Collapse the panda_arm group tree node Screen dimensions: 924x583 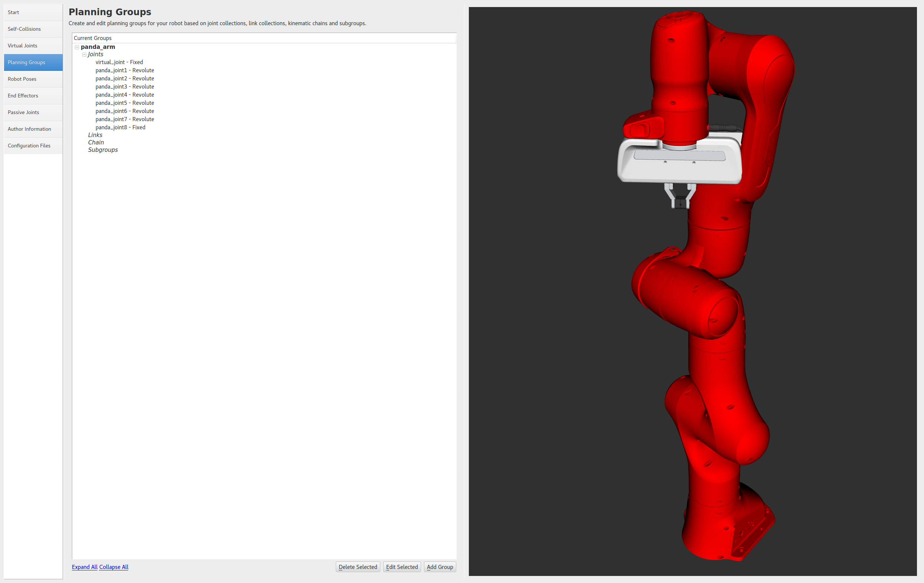[77, 47]
